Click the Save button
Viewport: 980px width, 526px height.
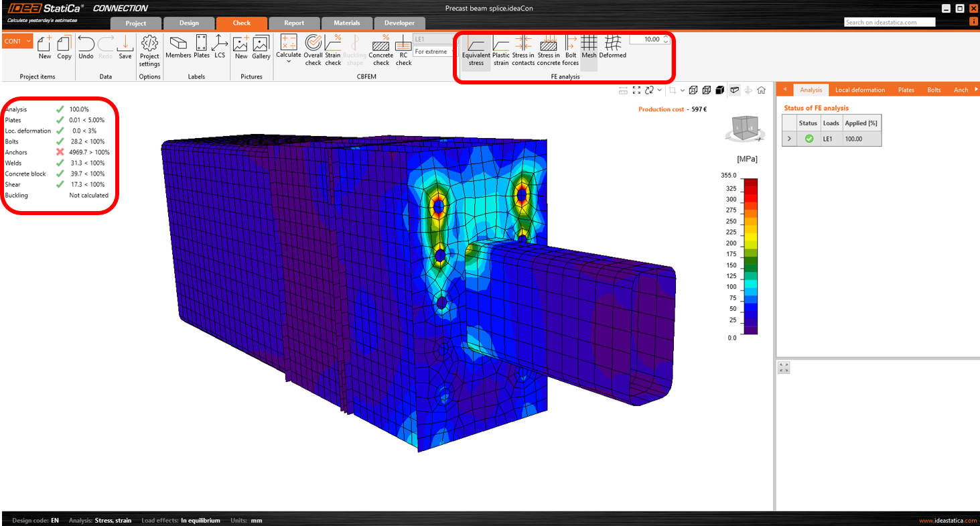[x=125, y=48]
